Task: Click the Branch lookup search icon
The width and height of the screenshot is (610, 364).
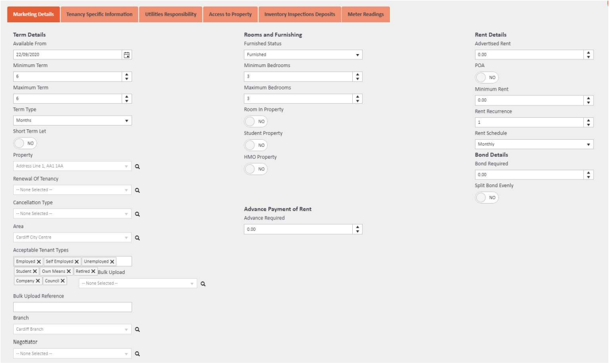Action: click(138, 330)
